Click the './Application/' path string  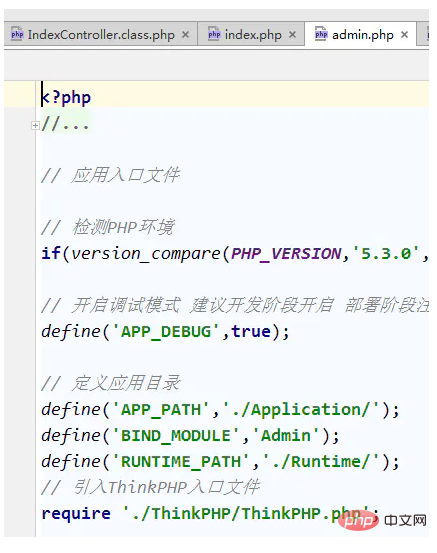point(301,409)
